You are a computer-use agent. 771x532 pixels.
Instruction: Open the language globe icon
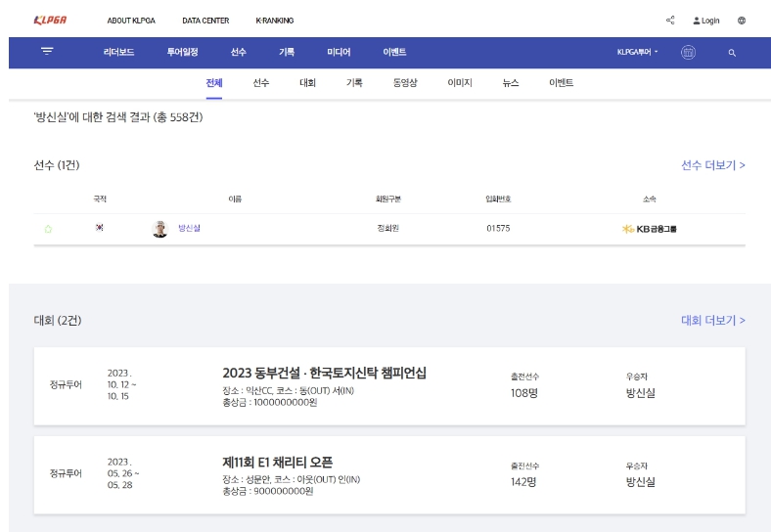(x=742, y=21)
